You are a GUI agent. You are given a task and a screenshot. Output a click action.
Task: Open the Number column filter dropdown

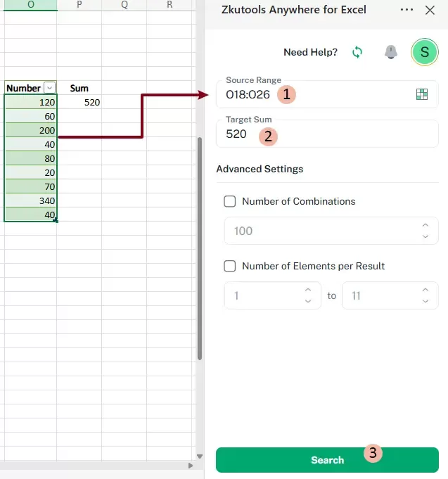click(49, 88)
